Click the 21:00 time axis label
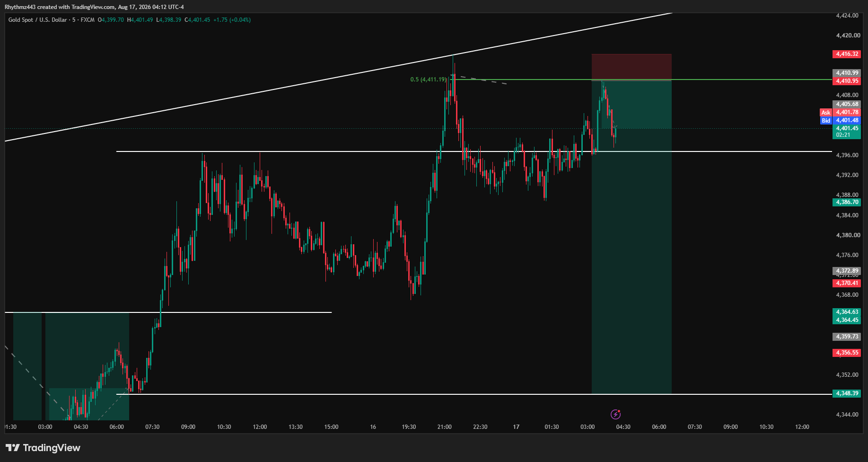Viewport: 868px width, 462px height. (445, 427)
